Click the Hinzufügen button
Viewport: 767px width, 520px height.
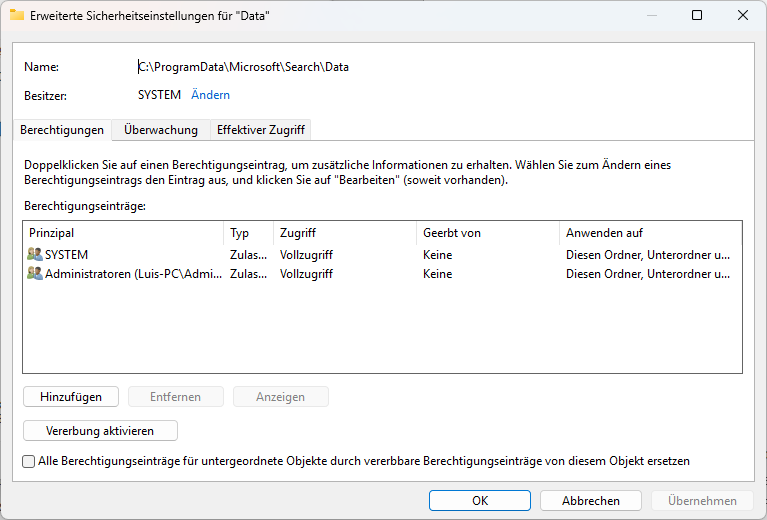coord(71,397)
